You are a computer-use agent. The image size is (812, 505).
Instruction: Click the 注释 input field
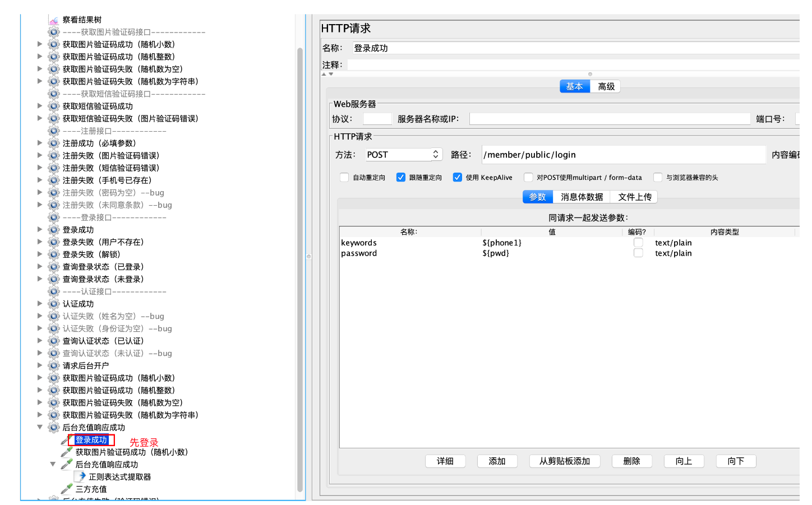573,65
